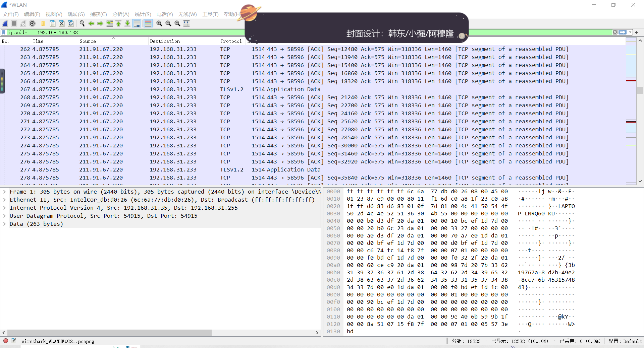Image resolution: width=644 pixels, height=348 pixels.
Task: Click the details pane scroll-left arrow
Action: [x=4, y=333]
